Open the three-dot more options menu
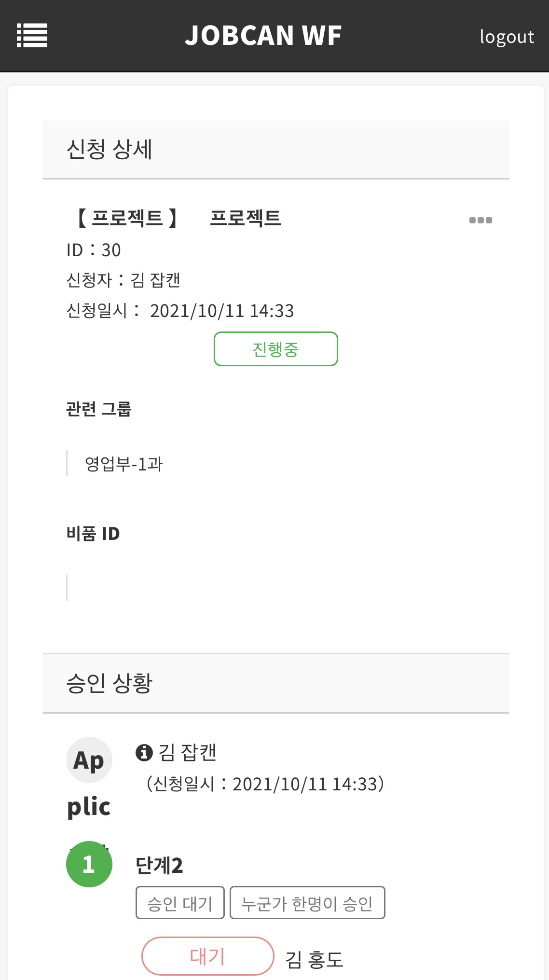The width and height of the screenshot is (549, 980). (480, 221)
